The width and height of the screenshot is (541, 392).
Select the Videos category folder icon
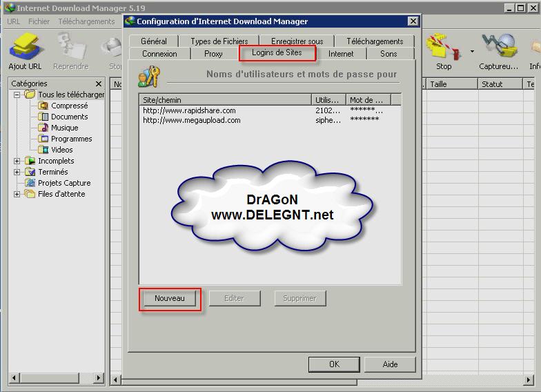coord(43,149)
